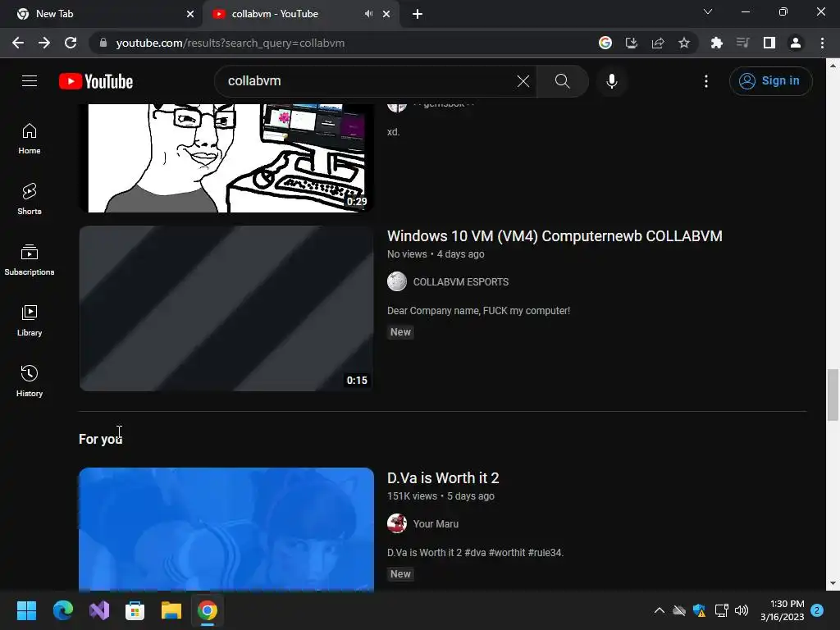Click the Your Maru channel avatar

[397, 523]
